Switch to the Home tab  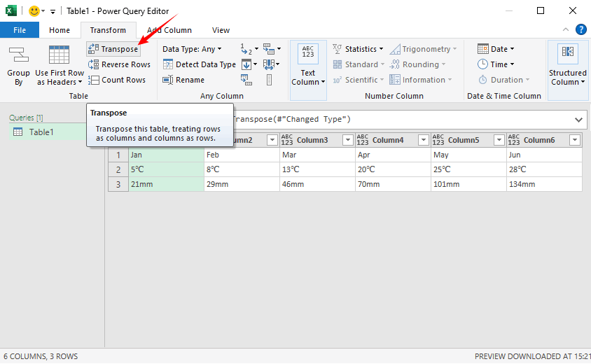tap(60, 30)
